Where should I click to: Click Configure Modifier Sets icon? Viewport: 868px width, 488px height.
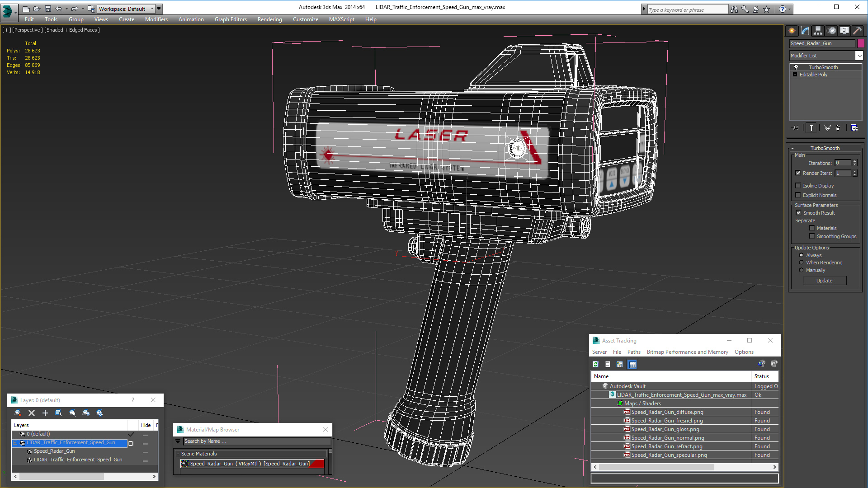pos(854,128)
